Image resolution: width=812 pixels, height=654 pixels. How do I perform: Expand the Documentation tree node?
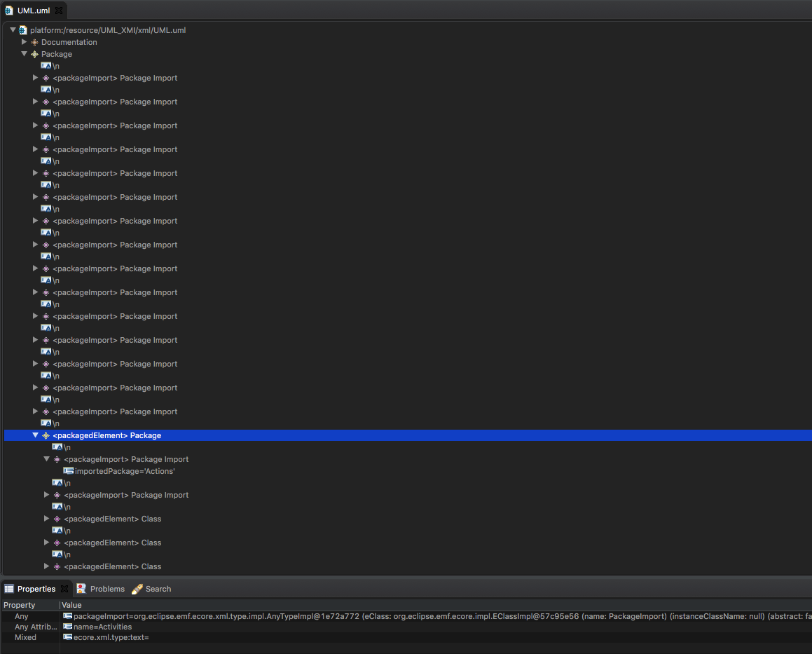24,42
